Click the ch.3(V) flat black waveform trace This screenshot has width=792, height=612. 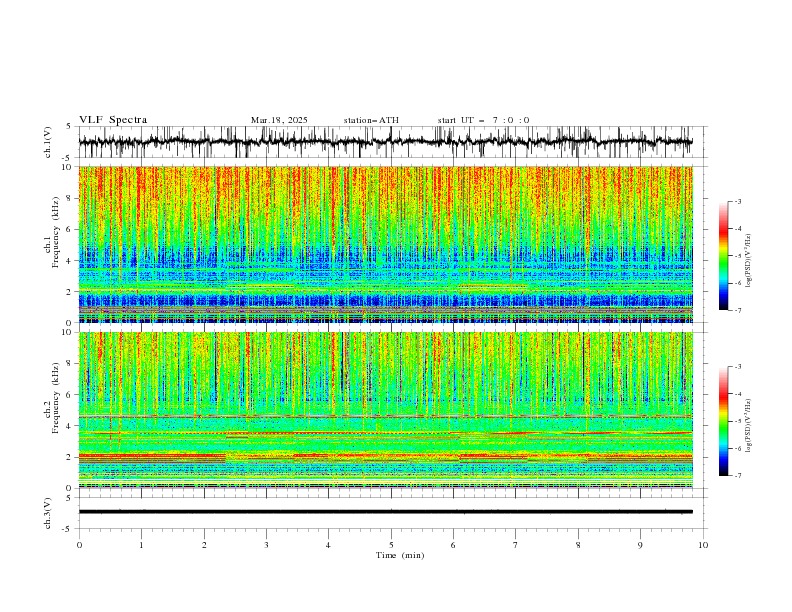[386, 512]
